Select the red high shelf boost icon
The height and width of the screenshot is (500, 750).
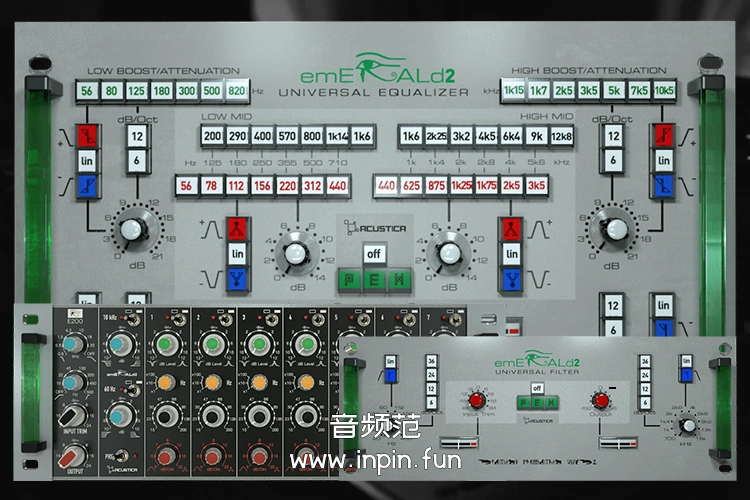click(663, 135)
